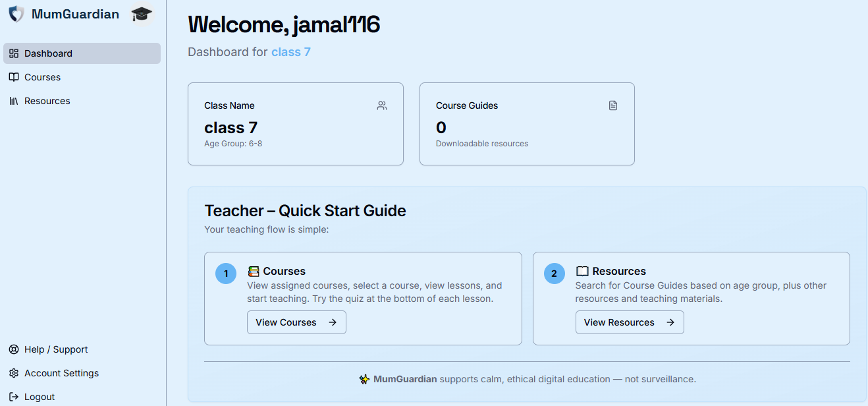
Task: Click the Account Settings gear icon
Action: 14,373
